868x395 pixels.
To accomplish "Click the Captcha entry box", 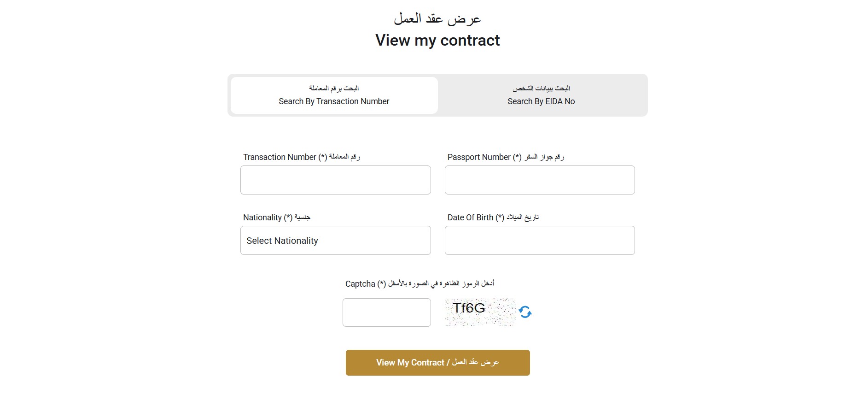I will coord(386,312).
